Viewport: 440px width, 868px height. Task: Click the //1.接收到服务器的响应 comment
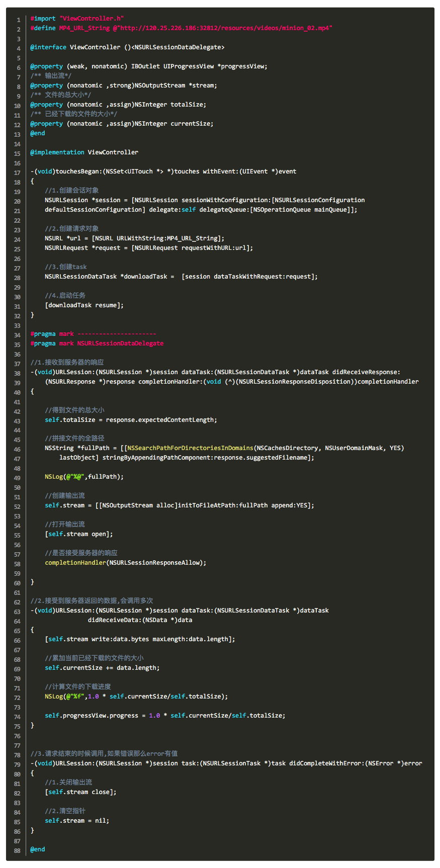(67, 363)
